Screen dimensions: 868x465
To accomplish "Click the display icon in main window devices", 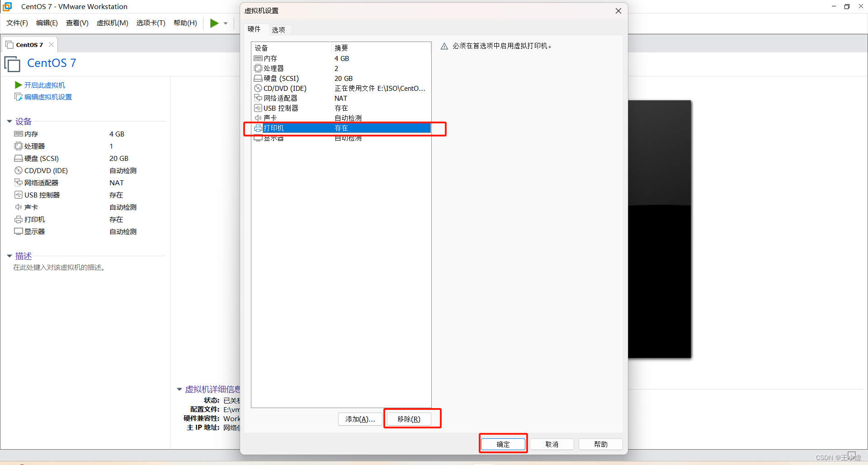I will (x=19, y=231).
